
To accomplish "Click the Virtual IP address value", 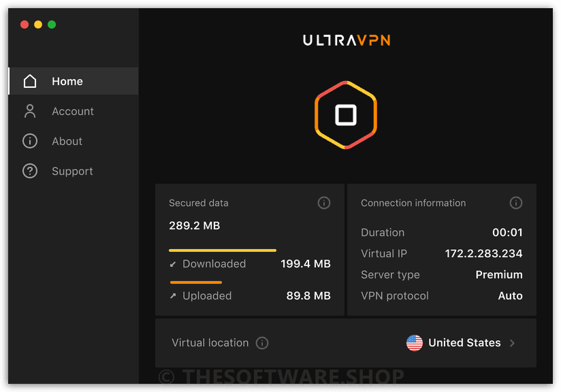I will click(483, 254).
